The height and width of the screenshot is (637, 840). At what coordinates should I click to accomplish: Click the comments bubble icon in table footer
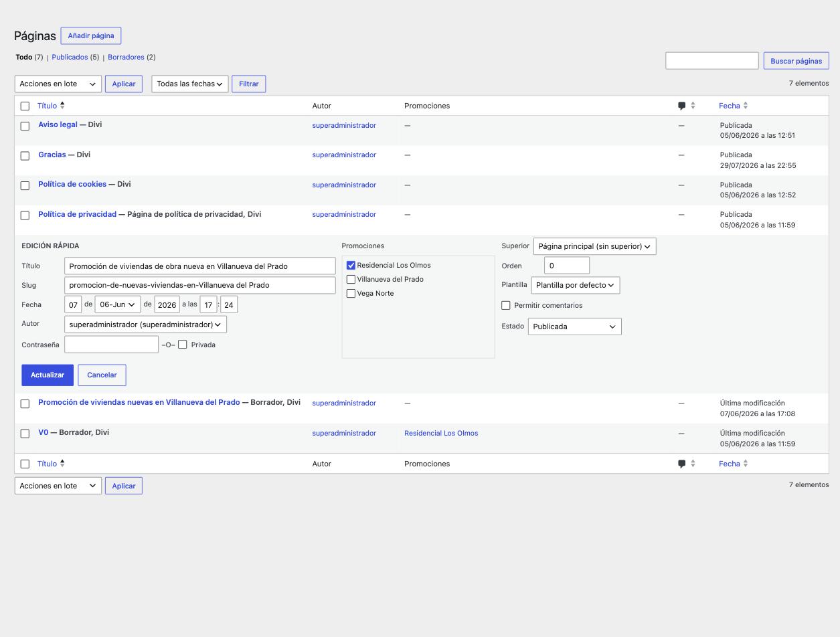(681, 464)
